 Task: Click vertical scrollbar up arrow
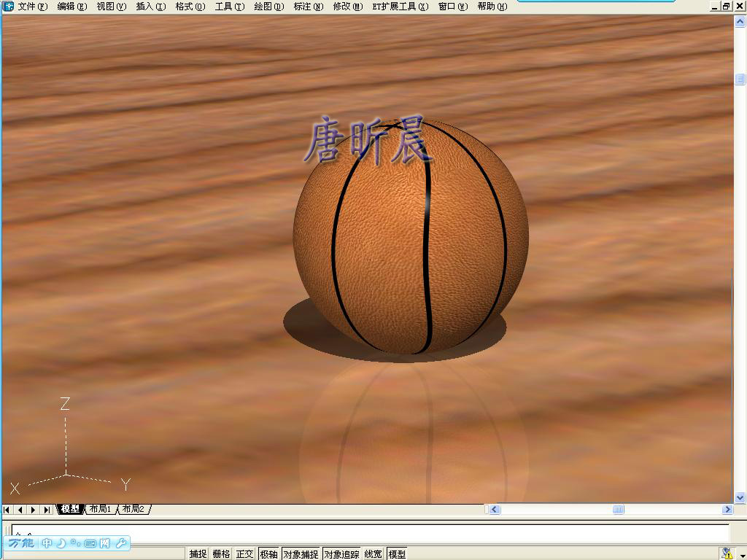740,21
